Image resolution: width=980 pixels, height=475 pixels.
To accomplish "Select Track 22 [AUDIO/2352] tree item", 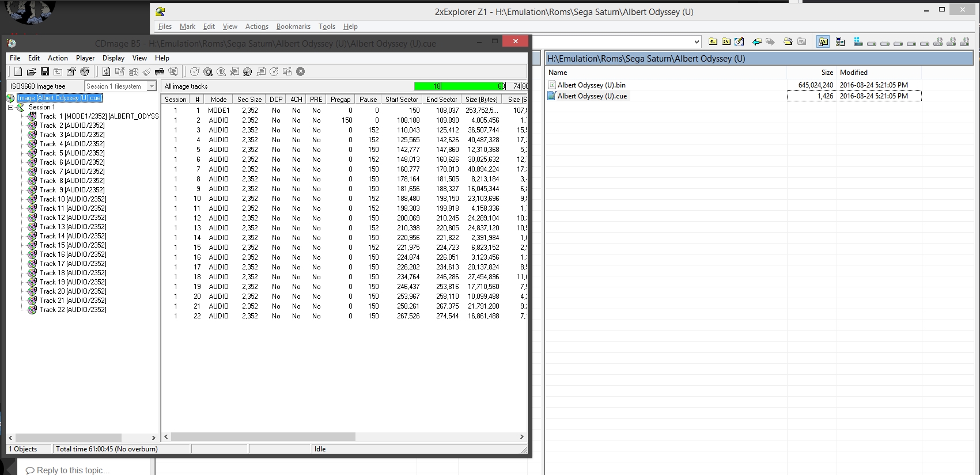I will pyautogui.click(x=73, y=310).
